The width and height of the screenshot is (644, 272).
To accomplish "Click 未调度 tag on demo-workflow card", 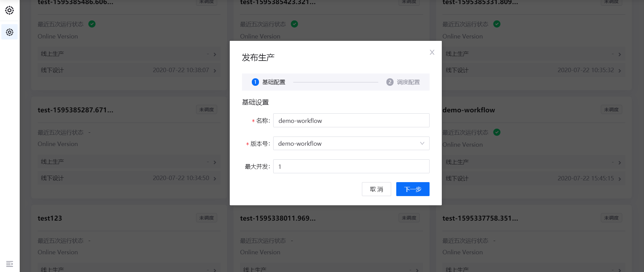I will 611,110.
